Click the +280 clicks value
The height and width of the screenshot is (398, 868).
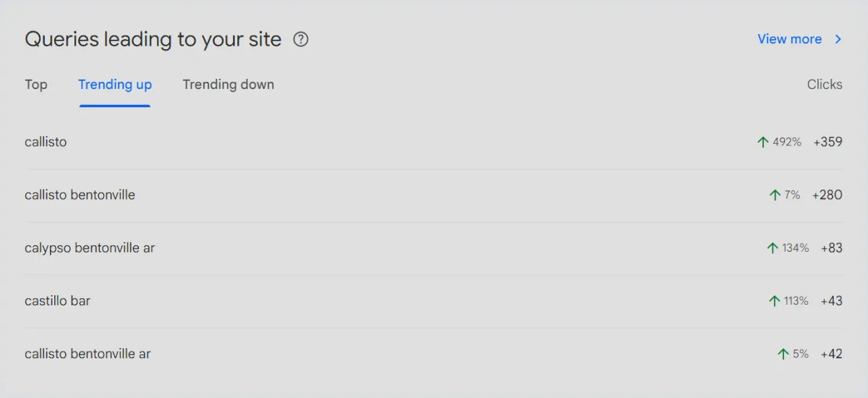(827, 195)
